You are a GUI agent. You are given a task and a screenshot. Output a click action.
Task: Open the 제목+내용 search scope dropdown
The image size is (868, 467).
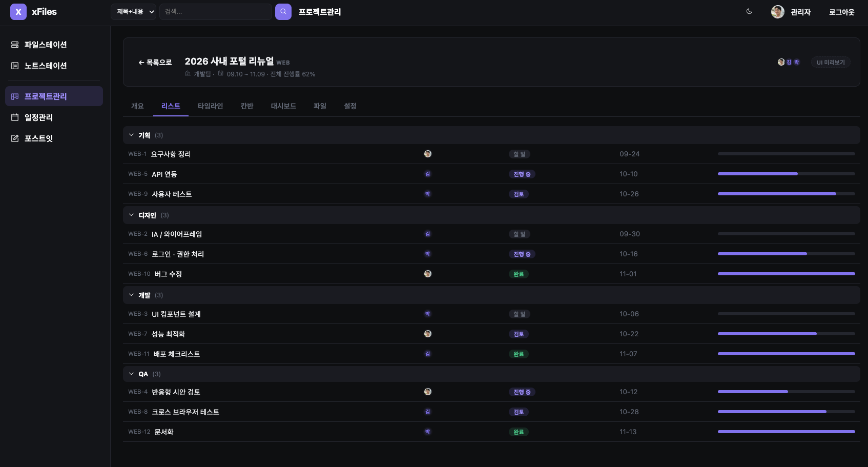(134, 12)
